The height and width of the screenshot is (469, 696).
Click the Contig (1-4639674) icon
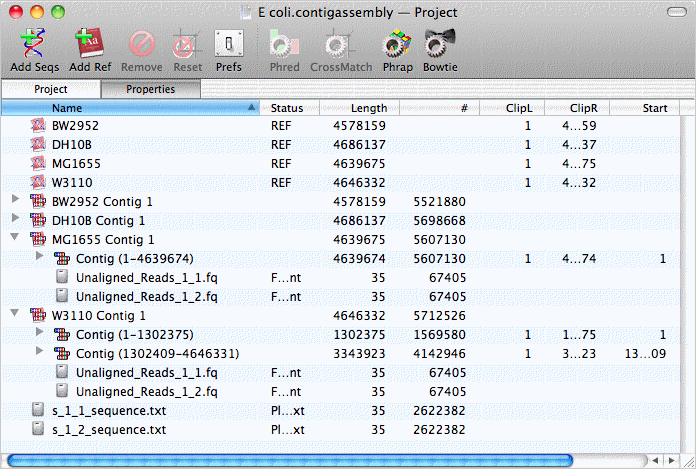pos(62,258)
